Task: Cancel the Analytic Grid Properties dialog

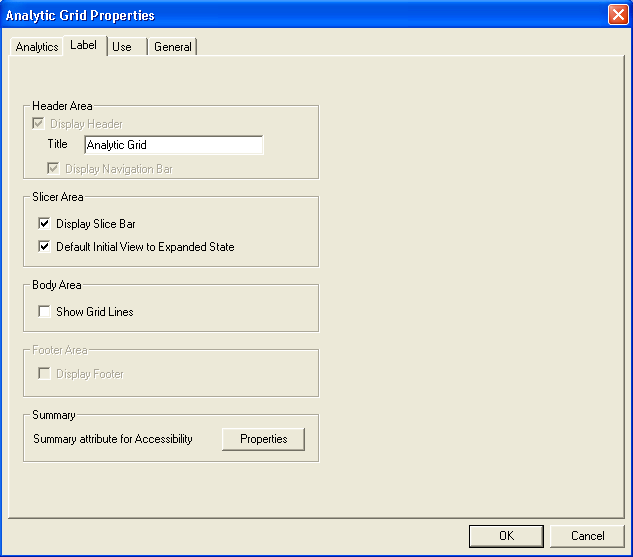Action: pyautogui.click(x=587, y=536)
